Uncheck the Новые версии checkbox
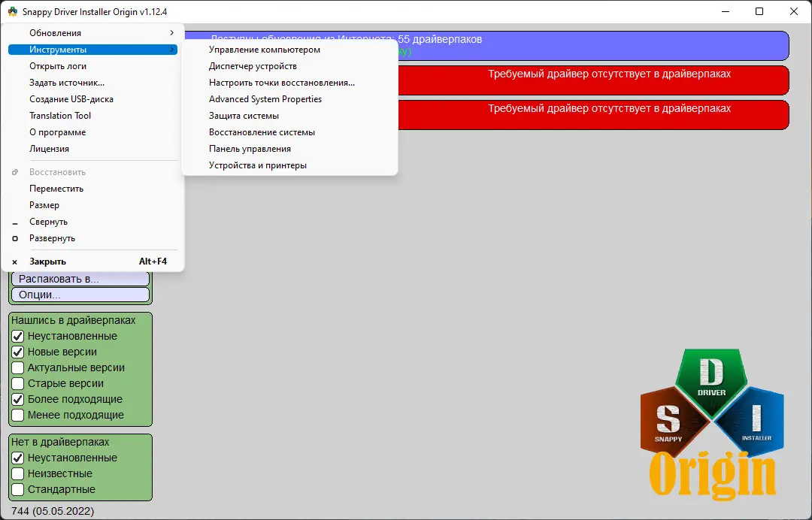This screenshot has height=520, width=812. tap(17, 352)
